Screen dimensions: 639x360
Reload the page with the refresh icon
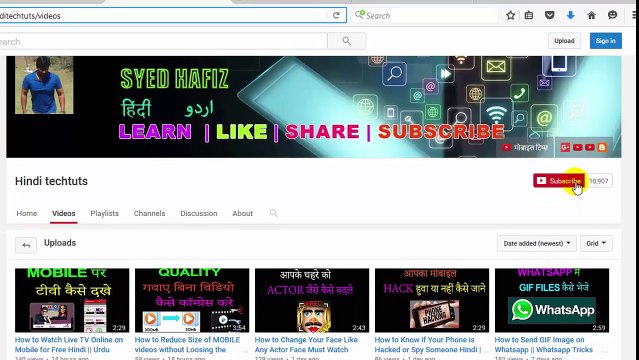pyautogui.click(x=336, y=15)
